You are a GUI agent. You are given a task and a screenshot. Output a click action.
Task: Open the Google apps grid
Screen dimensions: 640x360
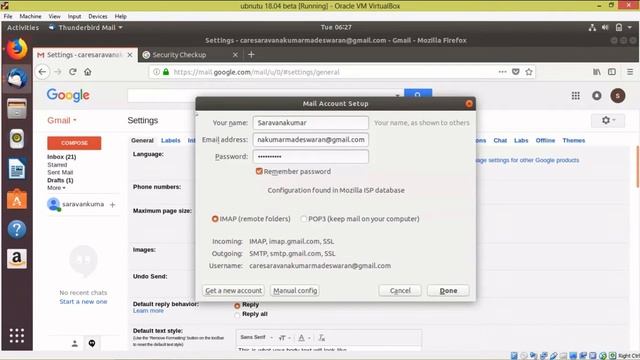point(576,96)
